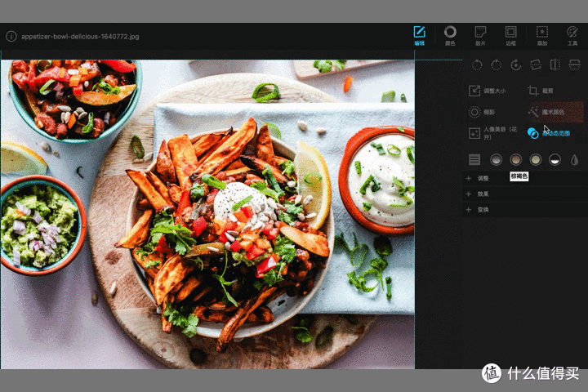Click the 人像美容 (花开) button
This screenshot has width=588, height=392.
coord(493,133)
